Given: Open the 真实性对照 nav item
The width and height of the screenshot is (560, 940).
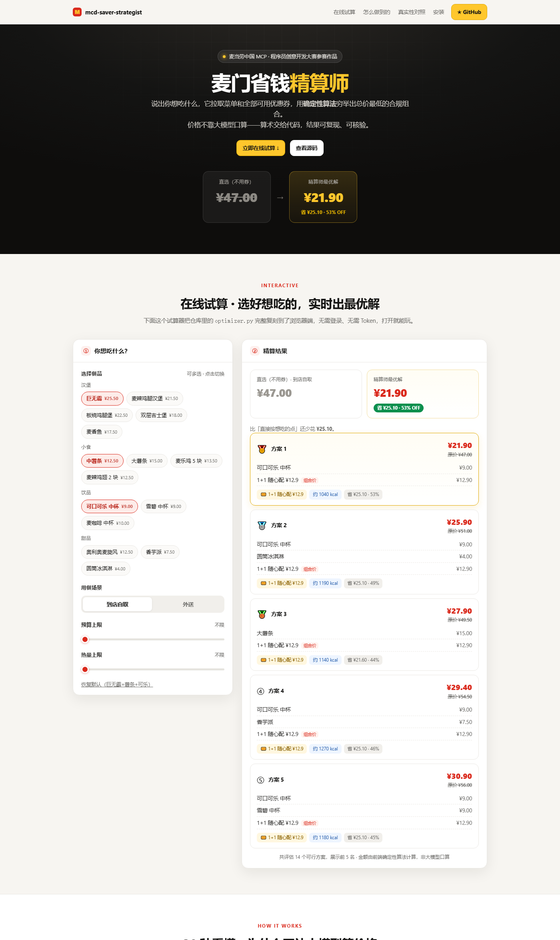Looking at the screenshot, I should [x=412, y=12].
